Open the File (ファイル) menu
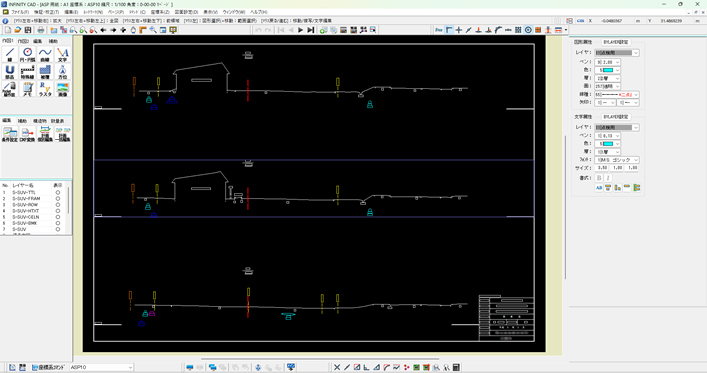Screen dimensions: 707x373 pyautogui.click(x=20, y=12)
